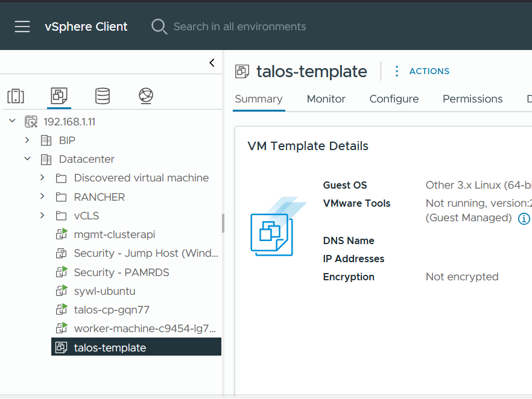The height and width of the screenshot is (399, 532).
Task: Collapse the left navigation pane
Action: coord(212,63)
